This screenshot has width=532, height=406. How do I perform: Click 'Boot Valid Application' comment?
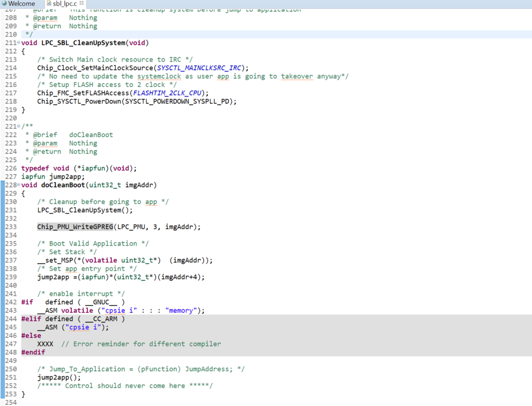click(x=93, y=243)
